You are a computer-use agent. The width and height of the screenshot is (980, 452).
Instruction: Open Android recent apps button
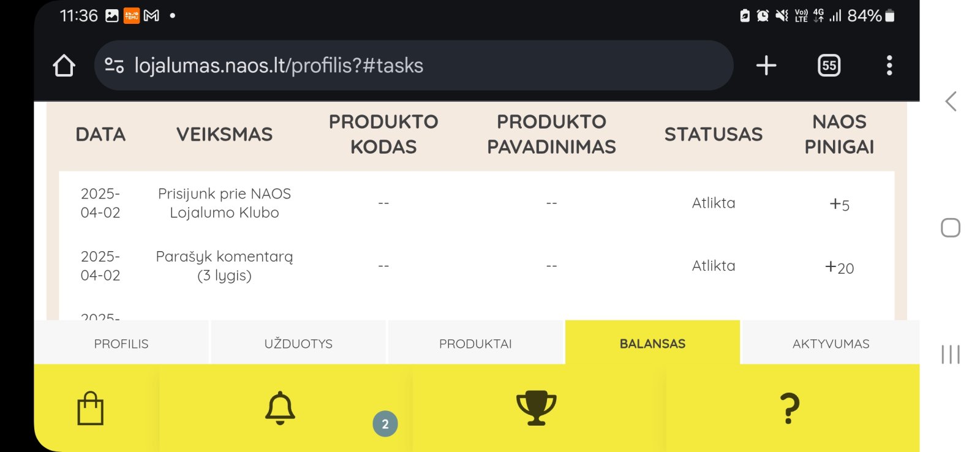point(951,355)
